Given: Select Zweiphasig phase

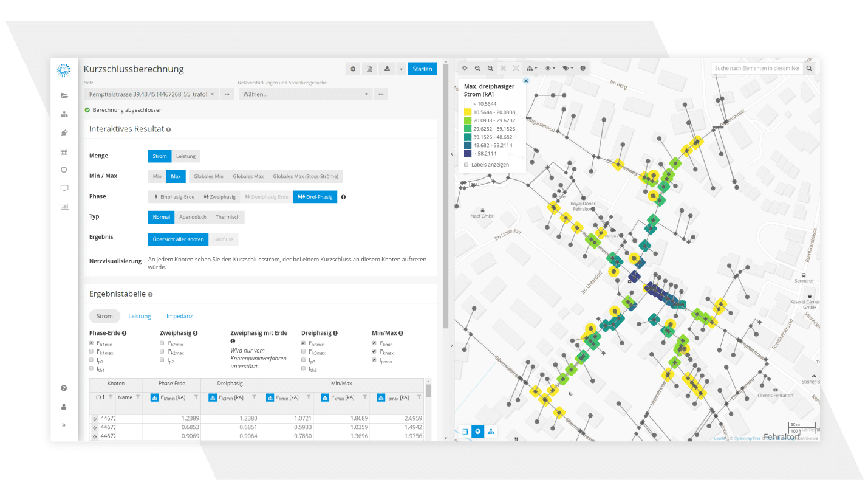Looking at the screenshot, I should pyautogui.click(x=219, y=197).
